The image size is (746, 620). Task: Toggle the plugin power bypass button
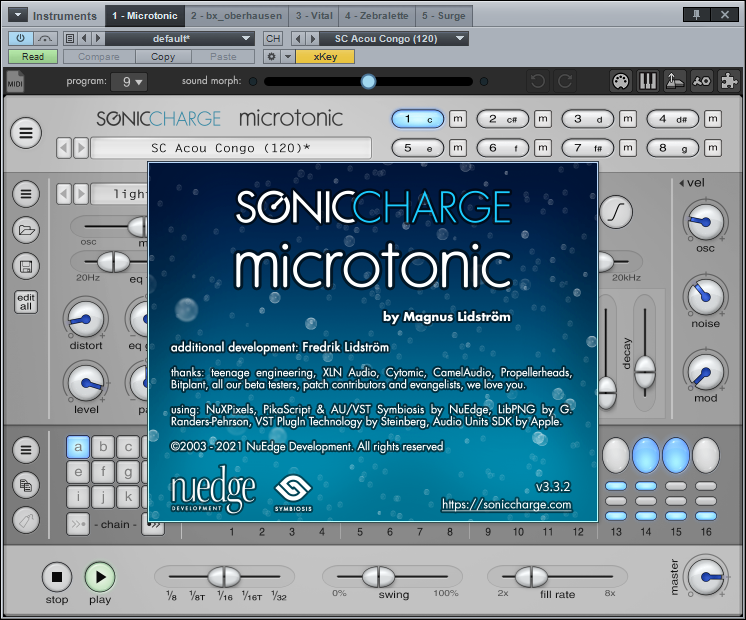tap(20, 38)
